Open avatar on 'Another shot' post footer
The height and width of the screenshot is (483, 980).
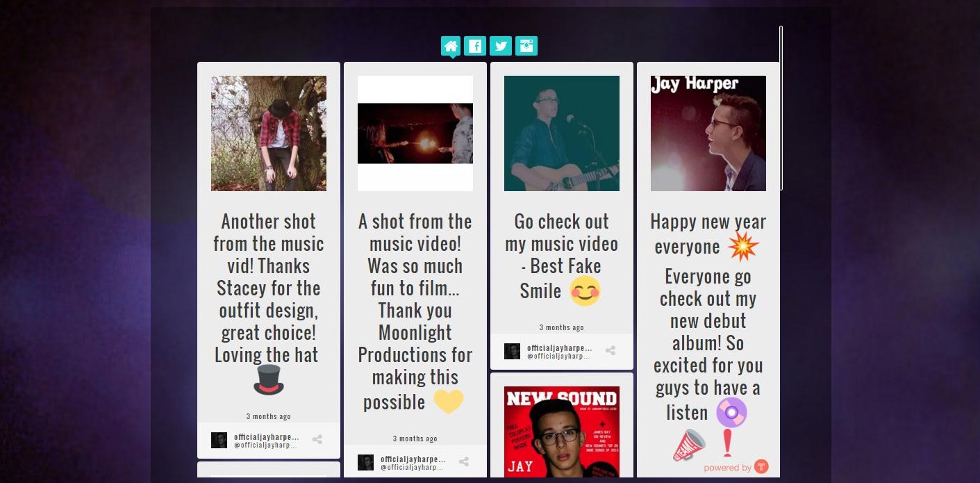click(x=219, y=440)
